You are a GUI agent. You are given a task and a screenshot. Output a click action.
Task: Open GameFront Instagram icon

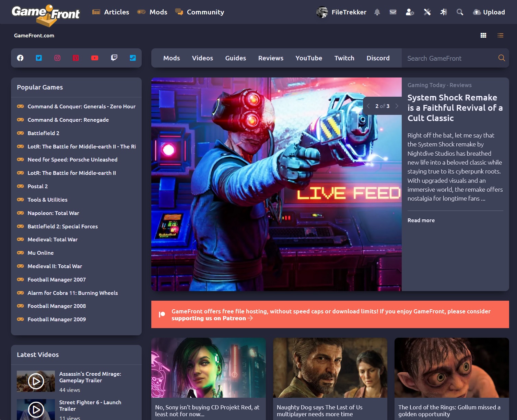pos(57,58)
